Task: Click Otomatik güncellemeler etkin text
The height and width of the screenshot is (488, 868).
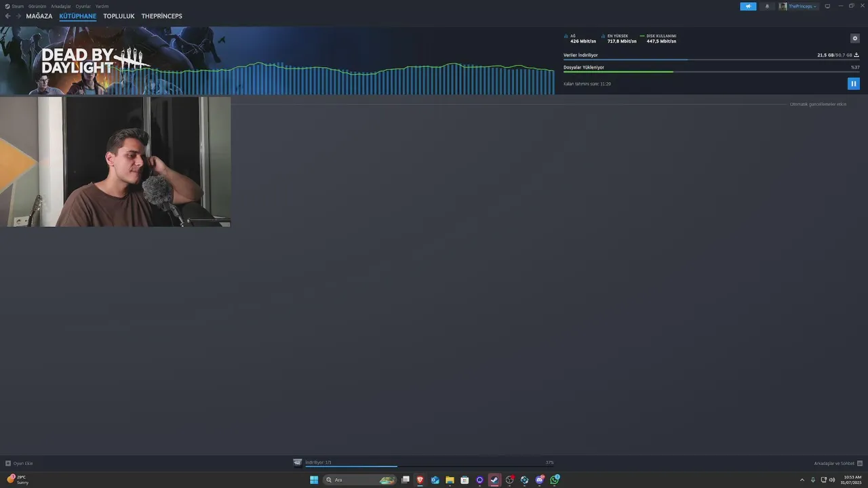Action: tap(818, 104)
